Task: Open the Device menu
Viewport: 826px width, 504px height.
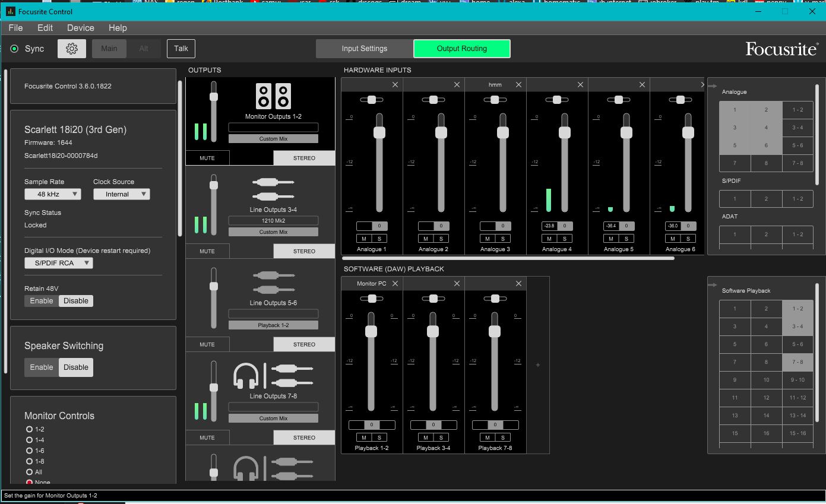Action: click(80, 28)
